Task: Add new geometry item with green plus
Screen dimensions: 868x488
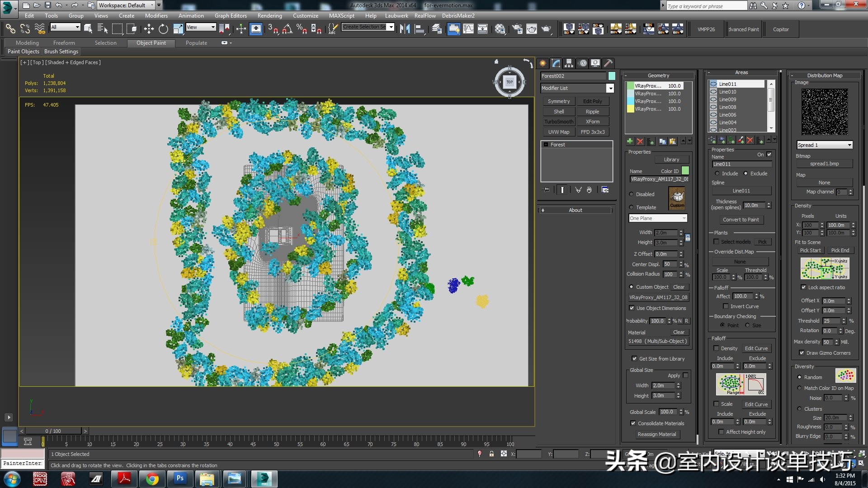Action: click(x=630, y=141)
